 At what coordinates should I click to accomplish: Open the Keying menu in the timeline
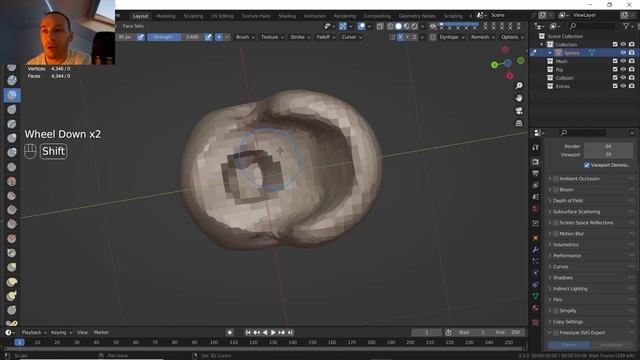[x=61, y=333]
